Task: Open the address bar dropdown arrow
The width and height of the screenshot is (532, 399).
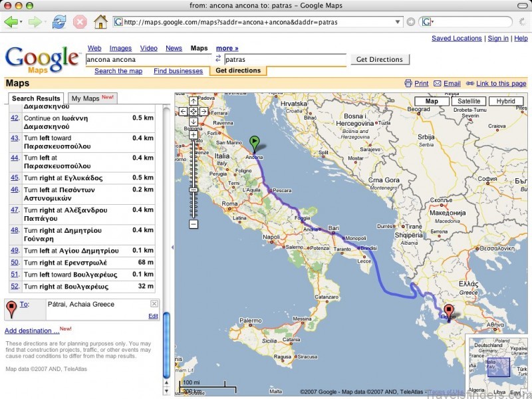Action: (398, 22)
